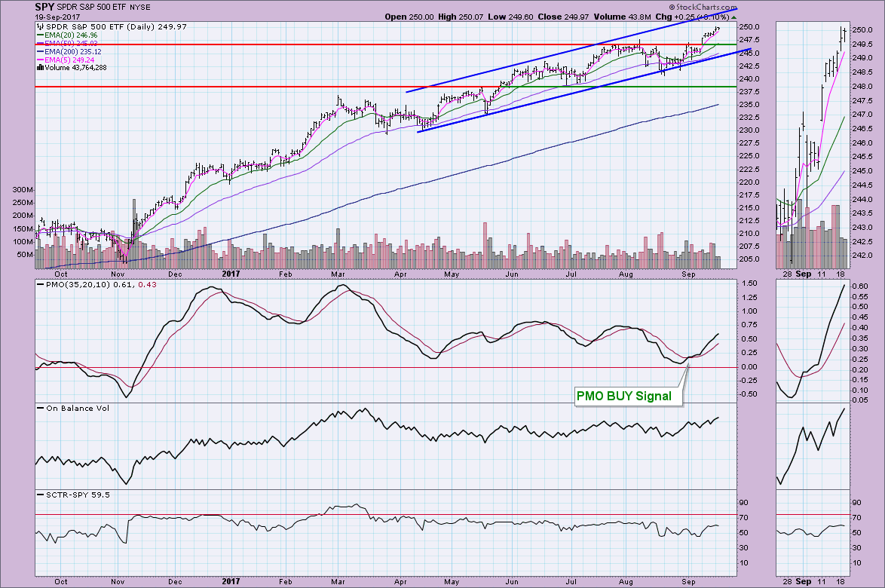Click the On Balance Vol panel label
885x588 pixels.
pos(78,408)
